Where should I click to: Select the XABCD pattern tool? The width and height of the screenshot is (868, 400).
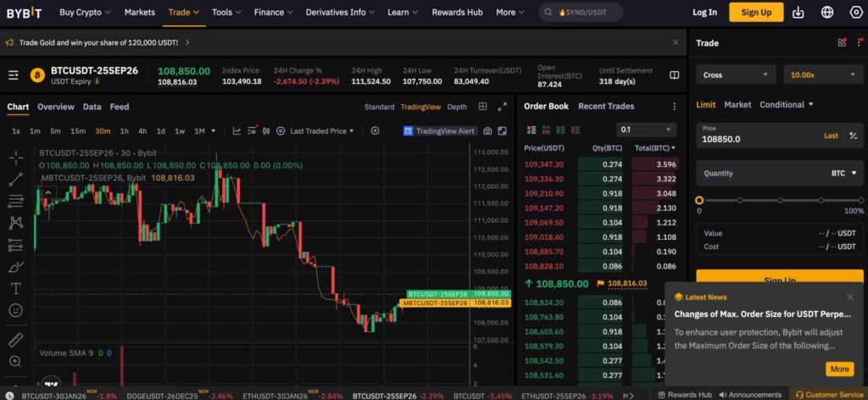point(16,223)
